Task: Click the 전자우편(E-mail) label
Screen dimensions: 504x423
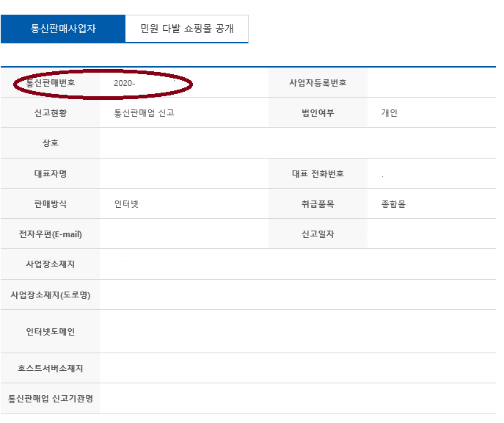Action: 51,234
